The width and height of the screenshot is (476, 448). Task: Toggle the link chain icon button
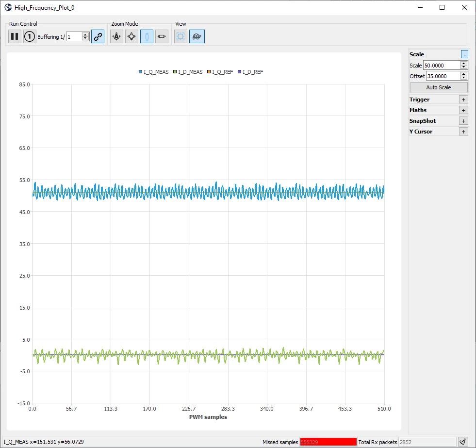pos(98,36)
